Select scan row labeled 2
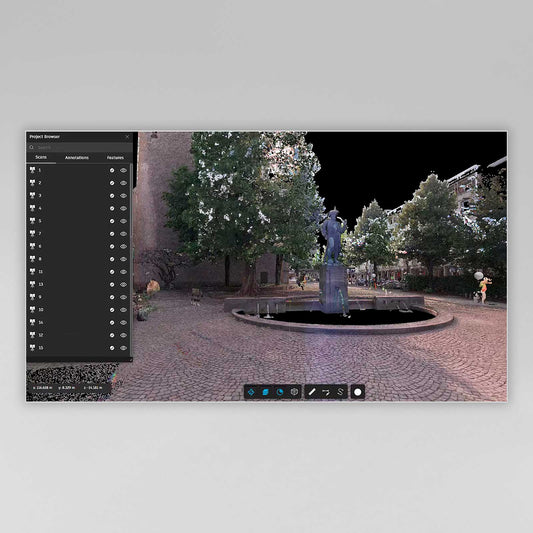The width and height of the screenshot is (533, 533). pos(78,183)
